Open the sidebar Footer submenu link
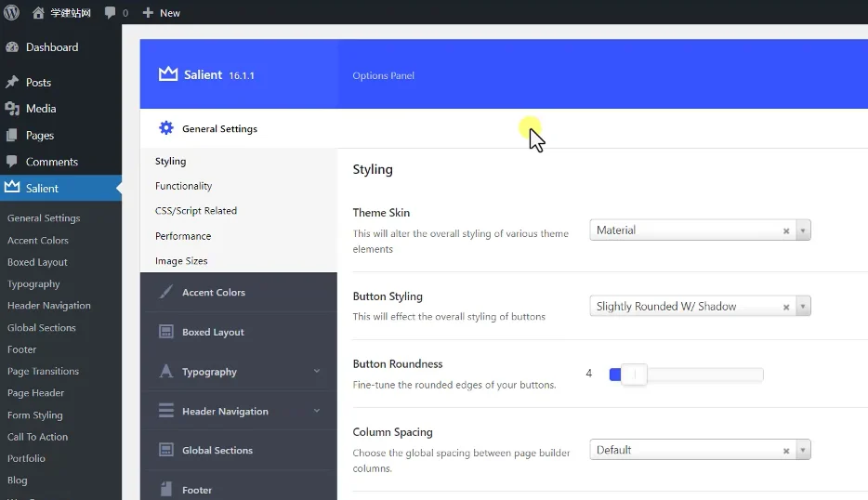 pyautogui.click(x=21, y=349)
